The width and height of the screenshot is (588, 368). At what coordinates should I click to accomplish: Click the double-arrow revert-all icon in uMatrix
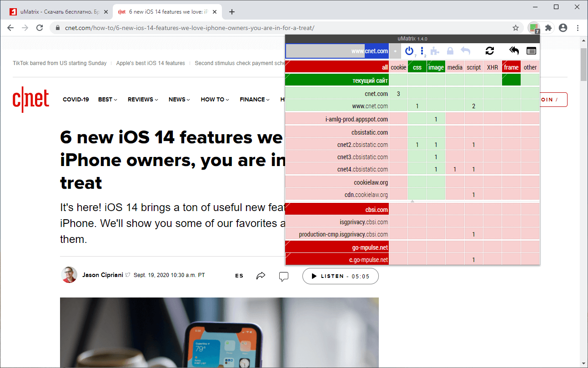pos(514,51)
